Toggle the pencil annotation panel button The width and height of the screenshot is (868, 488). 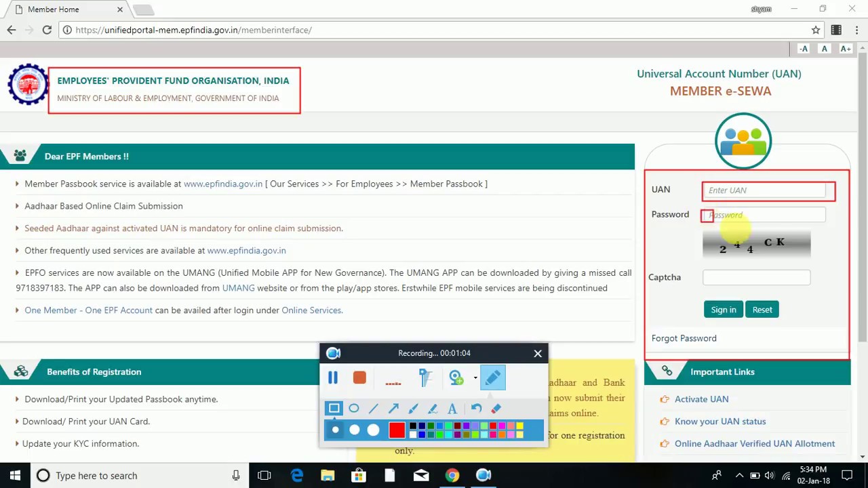click(493, 378)
